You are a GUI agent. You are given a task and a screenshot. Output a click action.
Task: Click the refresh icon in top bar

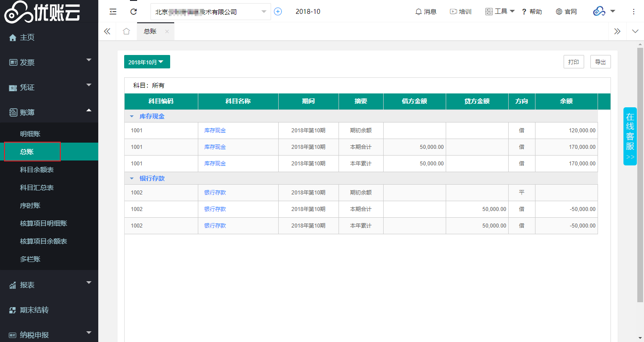(133, 12)
